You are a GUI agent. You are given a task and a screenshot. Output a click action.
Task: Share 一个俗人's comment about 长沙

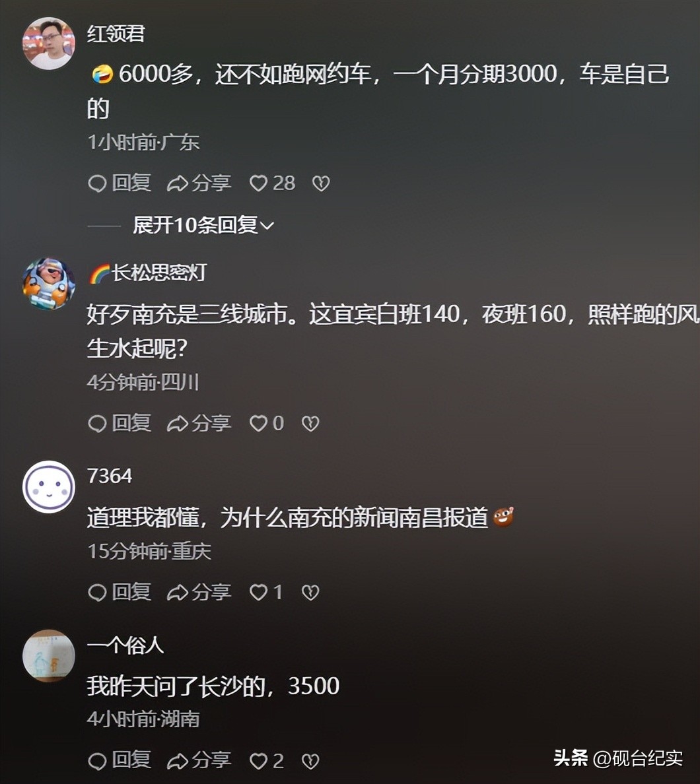tap(199, 761)
